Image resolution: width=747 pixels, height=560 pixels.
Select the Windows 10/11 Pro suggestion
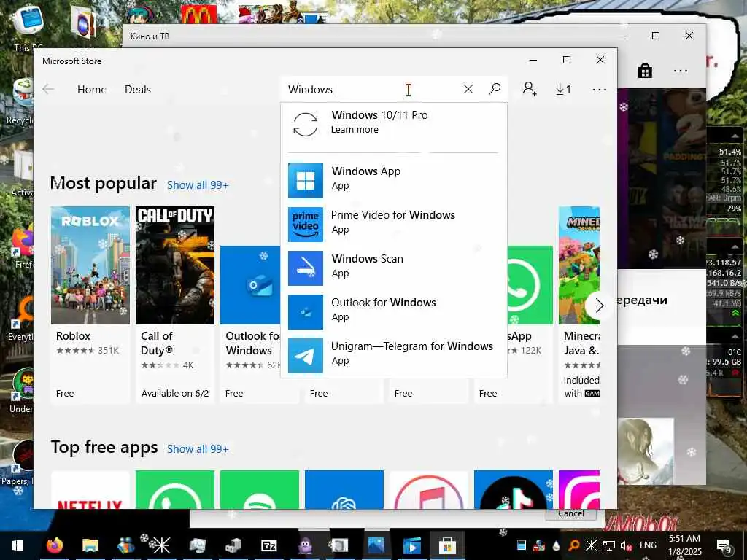(x=393, y=122)
